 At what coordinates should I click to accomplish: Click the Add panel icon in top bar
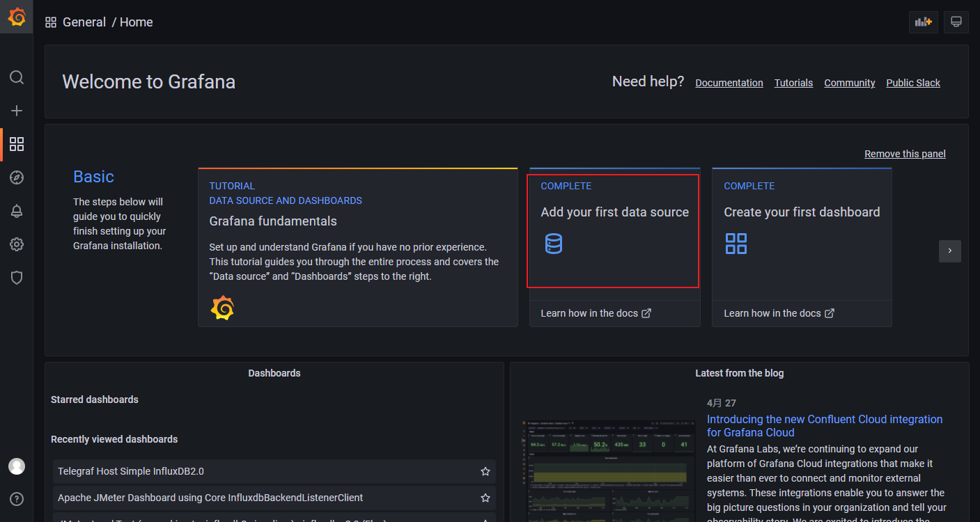click(924, 22)
